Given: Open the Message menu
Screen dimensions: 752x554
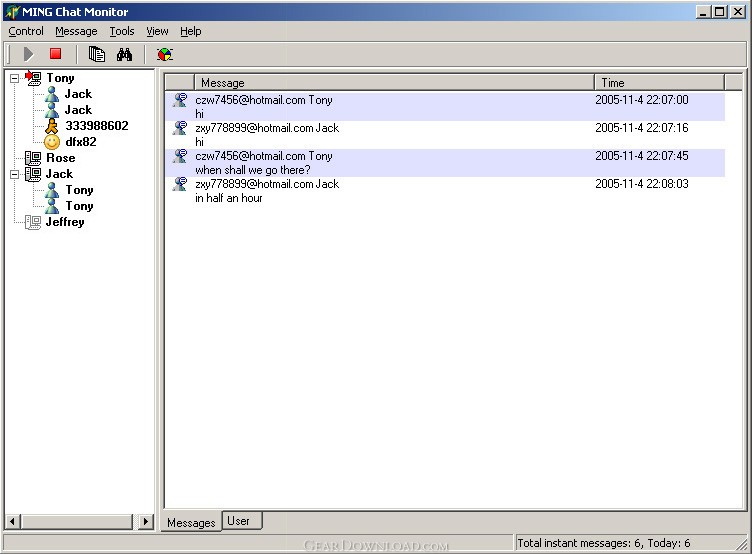Looking at the screenshot, I should [x=76, y=31].
